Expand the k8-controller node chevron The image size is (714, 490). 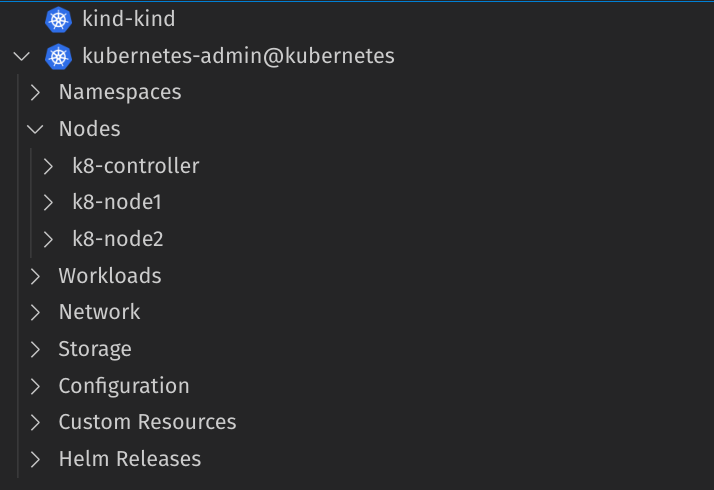pyautogui.click(x=49, y=166)
